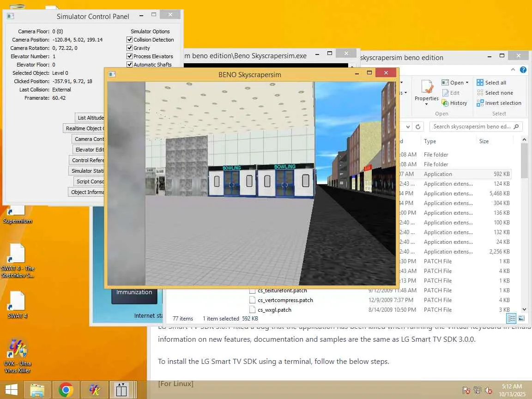Expand the Properties dropdown arrow
The width and height of the screenshot is (532, 399).
pyautogui.click(x=427, y=104)
